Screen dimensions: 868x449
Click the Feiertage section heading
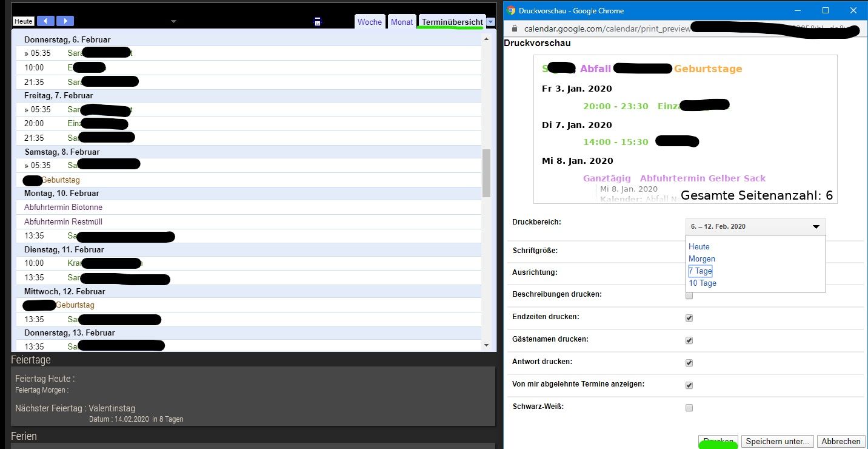pos(31,360)
